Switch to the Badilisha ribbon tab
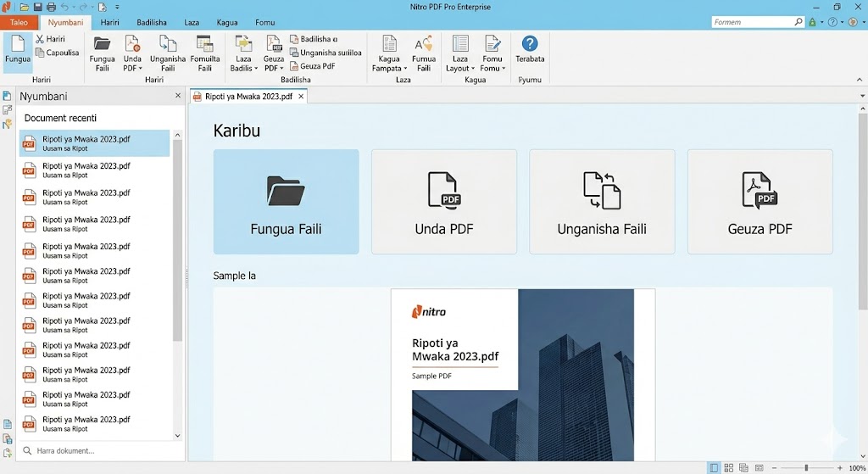 tap(152, 22)
